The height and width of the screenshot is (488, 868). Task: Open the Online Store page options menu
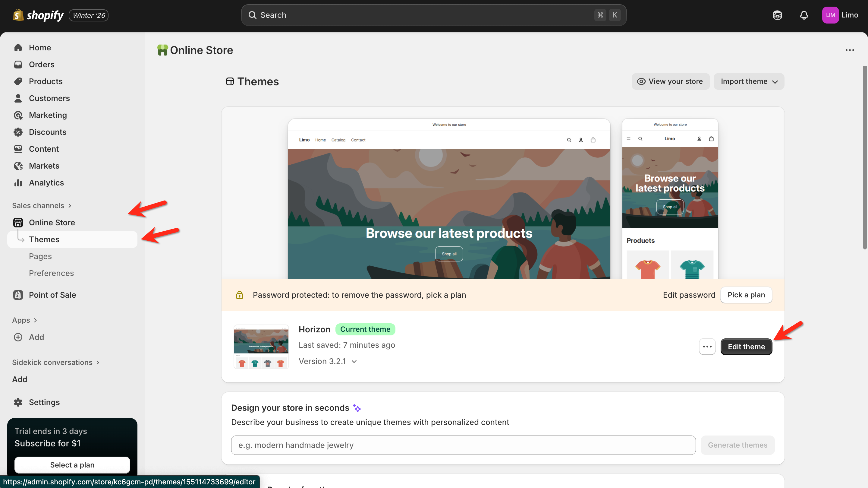(850, 50)
